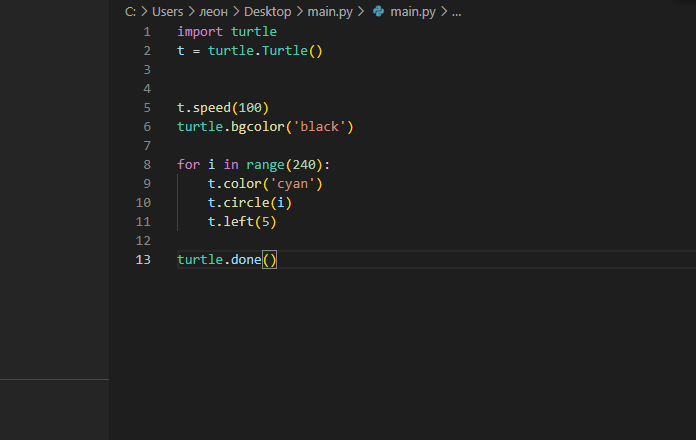Click line number 8 in gutter

[x=147, y=165]
